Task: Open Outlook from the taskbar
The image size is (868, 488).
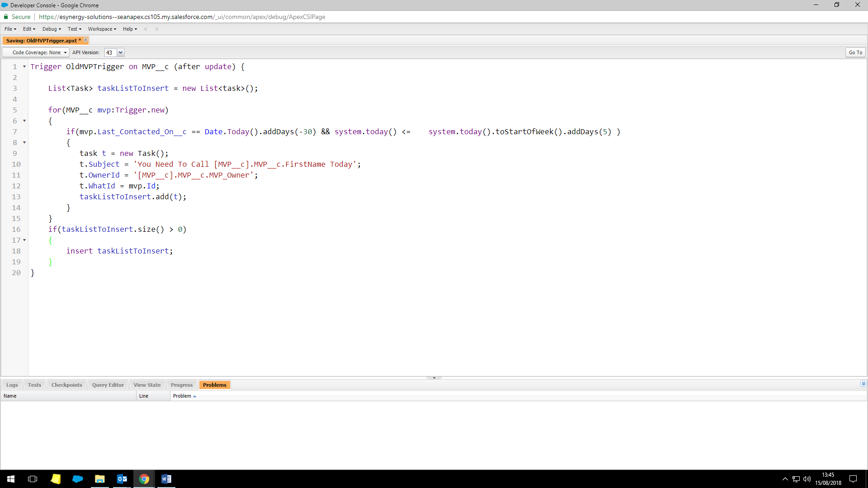Action: 122,479
